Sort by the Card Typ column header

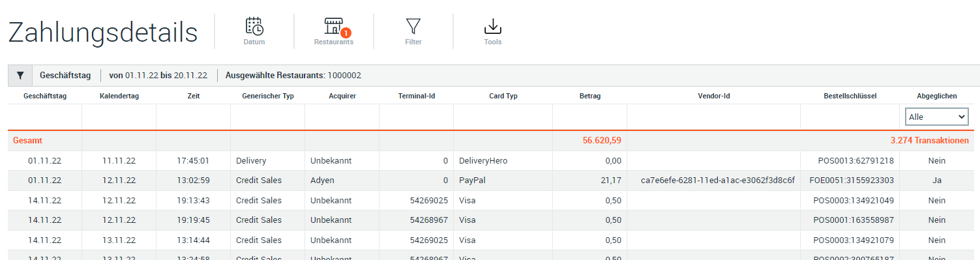coord(503,96)
